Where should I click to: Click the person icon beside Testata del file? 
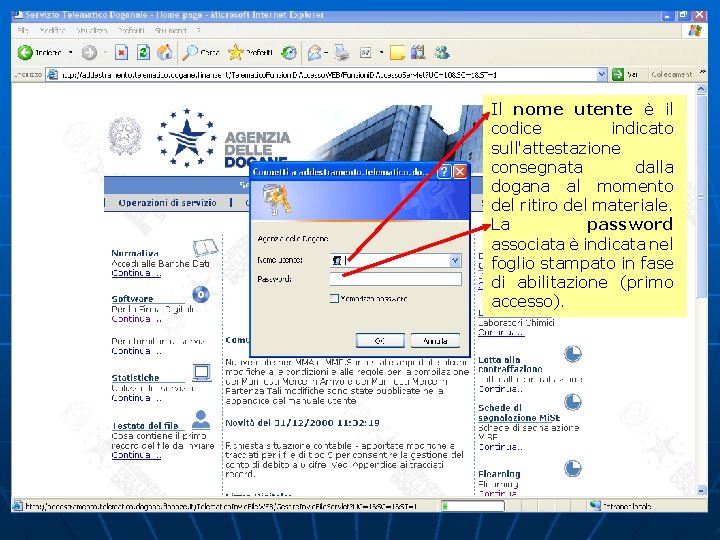coord(201,419)
